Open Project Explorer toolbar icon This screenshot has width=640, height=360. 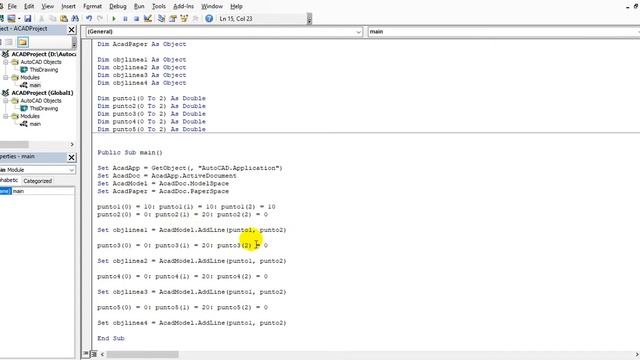click(x=161, y=18)
